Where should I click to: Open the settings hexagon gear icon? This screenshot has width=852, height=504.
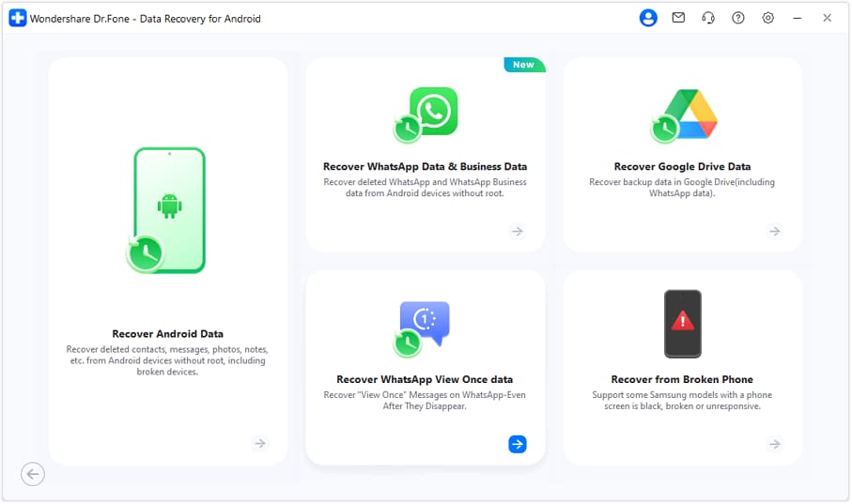click(x=767, y=18)
